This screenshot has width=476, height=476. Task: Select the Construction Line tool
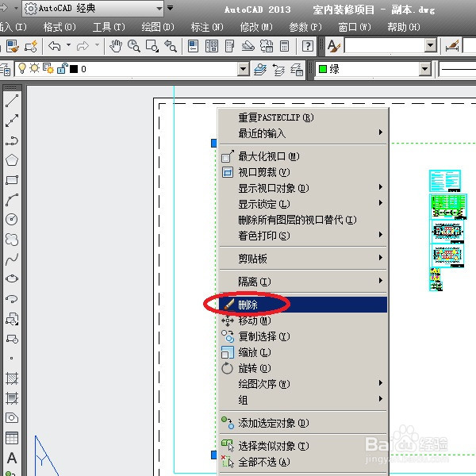tap(12, 121)
